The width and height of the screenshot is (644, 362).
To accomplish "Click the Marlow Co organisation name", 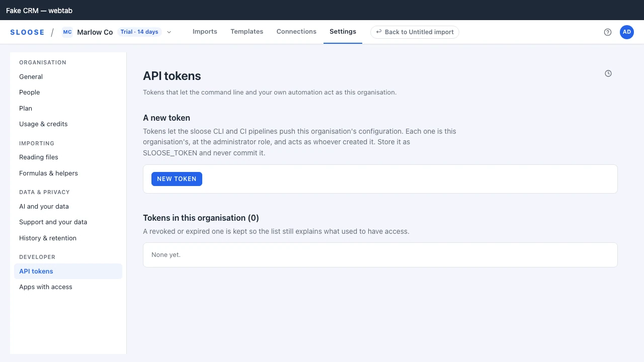I will pyautogui.click(x=95, y=32).
